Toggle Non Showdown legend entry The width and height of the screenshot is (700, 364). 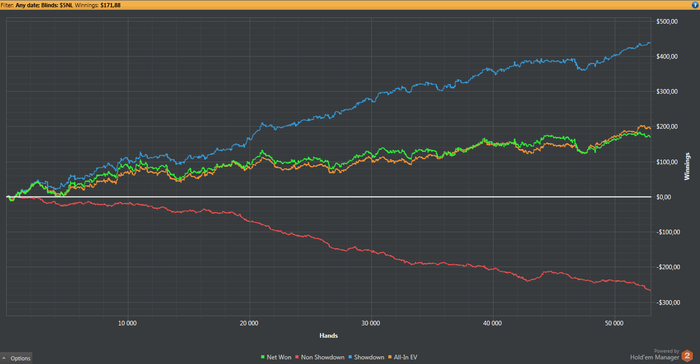tap(320, 357)
